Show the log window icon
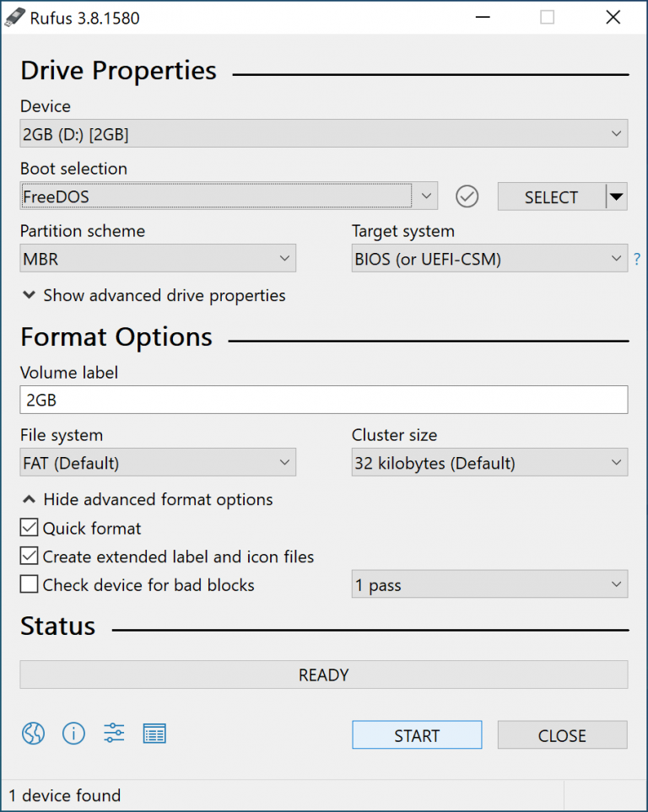The image size is (648, 812). pyautogui.click(x=154, y=734)
